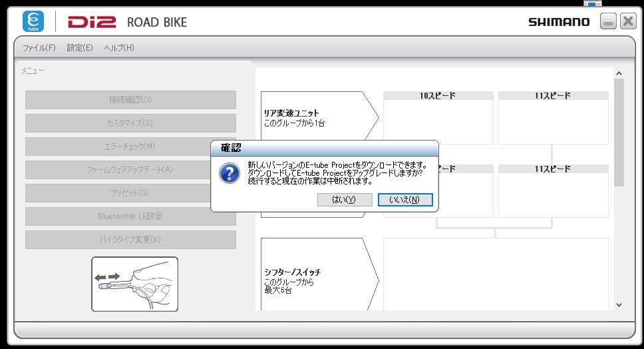Confirm download with はい(Y) button
This screenshot has width=644, height=349.
(x=345, y=200)
